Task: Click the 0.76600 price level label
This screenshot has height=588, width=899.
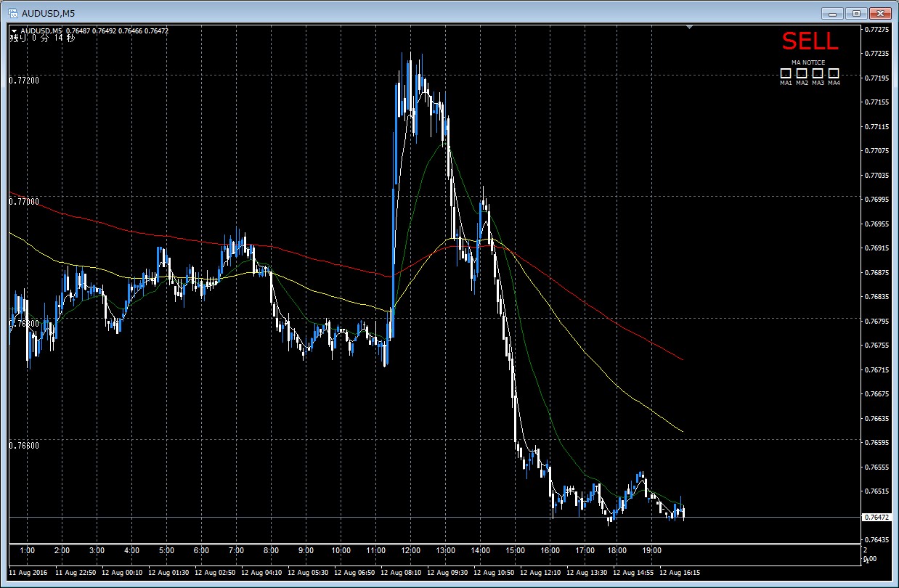Action: [24, 446]
